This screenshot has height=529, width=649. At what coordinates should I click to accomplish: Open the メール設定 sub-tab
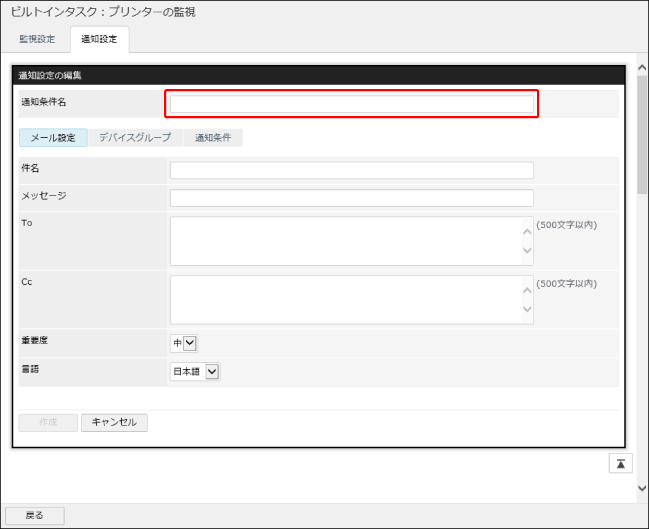click(53, 138)
